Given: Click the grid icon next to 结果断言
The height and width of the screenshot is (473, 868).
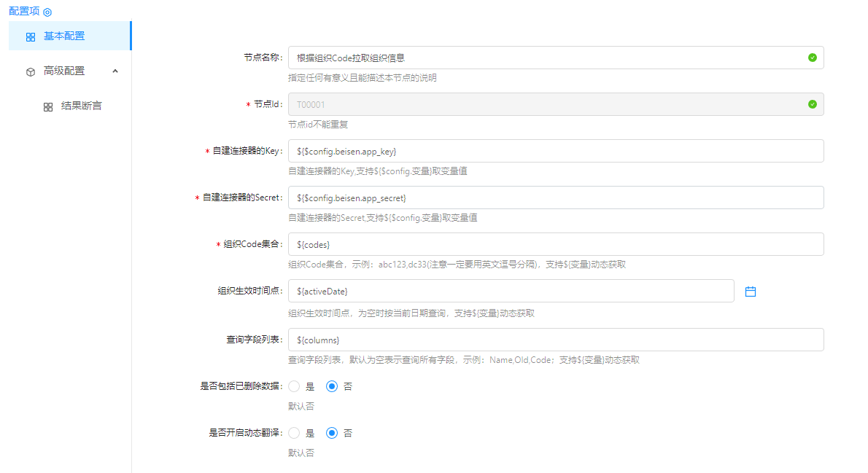Looking at the screenshot, I should pyautogui.click(x=48, y=106).
